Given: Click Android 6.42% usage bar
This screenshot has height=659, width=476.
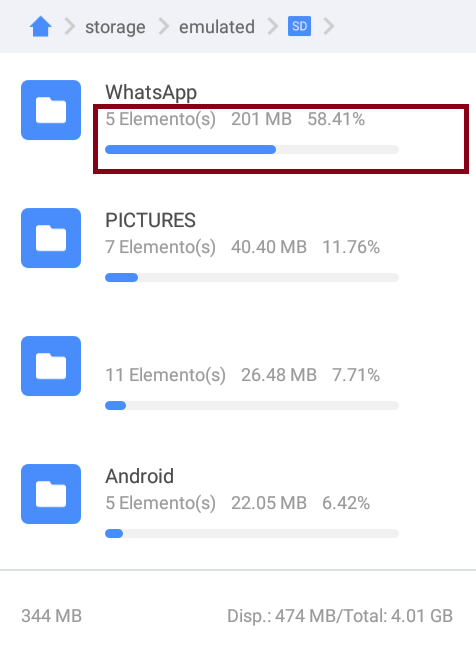Looking at the screenshot, I should click(252, 534).
